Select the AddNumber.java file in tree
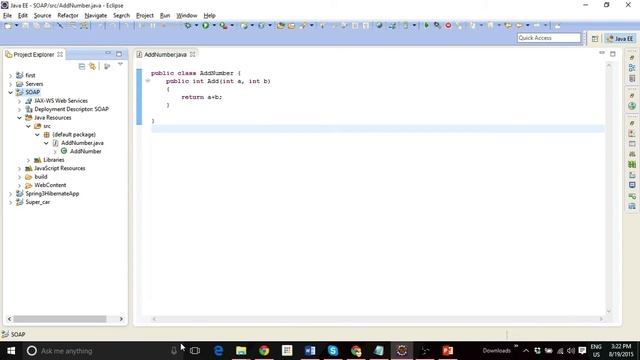This screenshot has width=640, height=360. tap(82, 143)
